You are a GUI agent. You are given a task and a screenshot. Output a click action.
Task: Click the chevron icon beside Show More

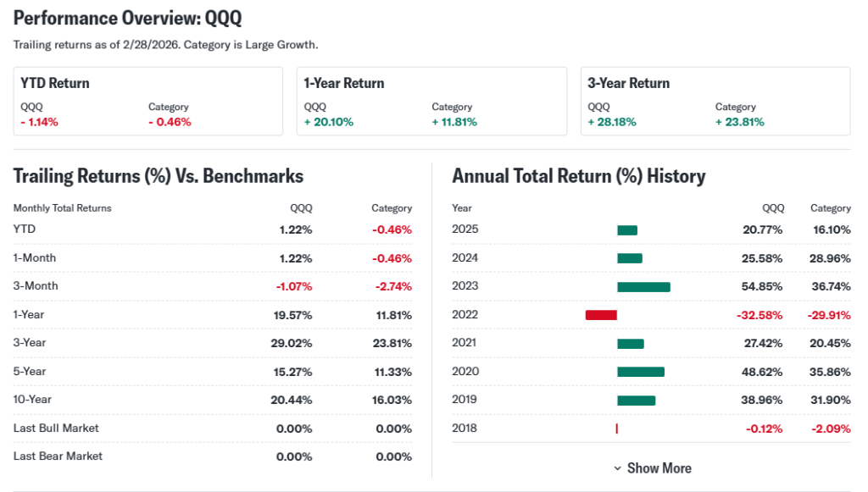[616, 468]
